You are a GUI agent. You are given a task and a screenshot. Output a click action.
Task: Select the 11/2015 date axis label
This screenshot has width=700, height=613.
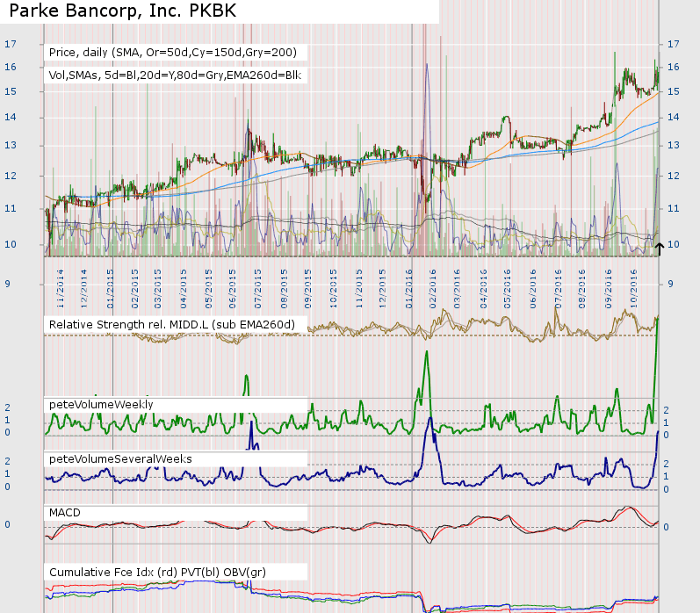pyautogui.click(x=359, y=289)
